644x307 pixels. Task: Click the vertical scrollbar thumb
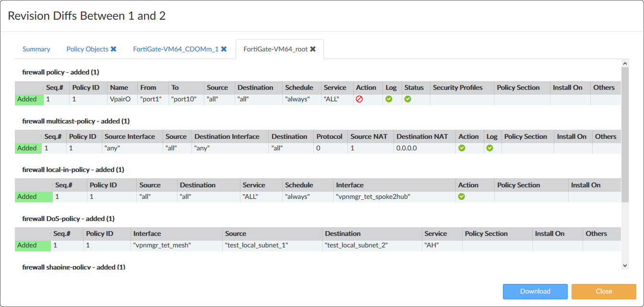tap(625, 135)
